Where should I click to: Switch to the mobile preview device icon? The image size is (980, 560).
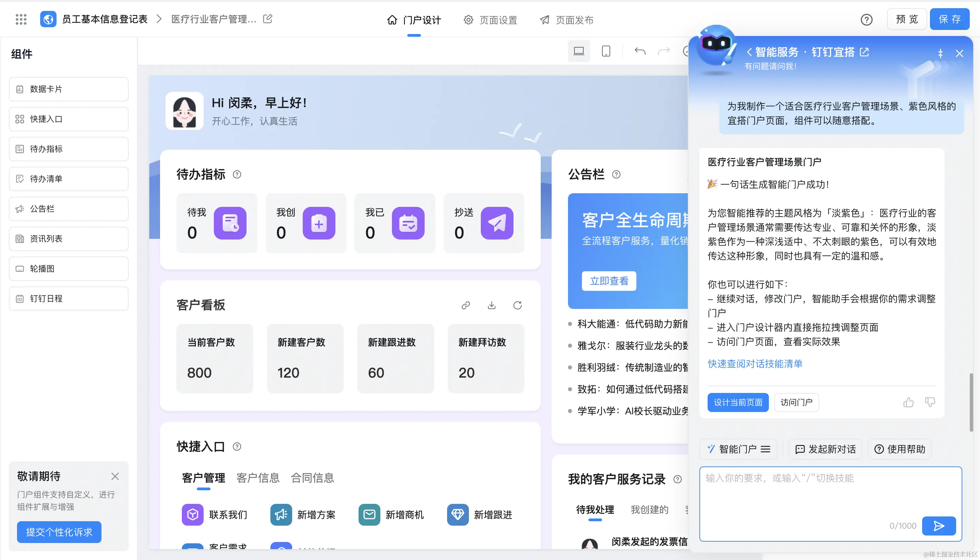[x=606, y=51]
